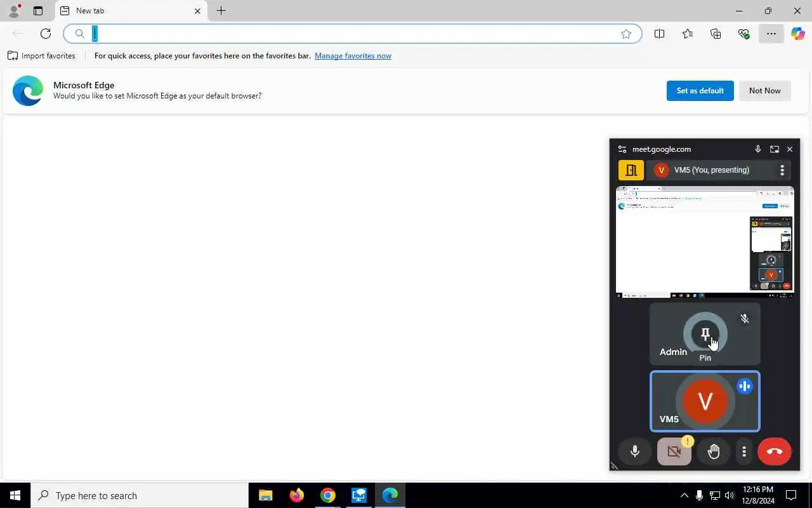Viewport: 812px width, 508px height.
Task: Open remote desktop app on taskbar
Action: tap(358, 495)
